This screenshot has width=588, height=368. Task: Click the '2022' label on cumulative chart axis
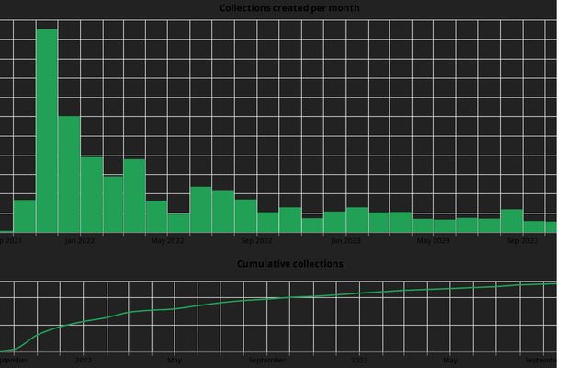tap(84, 360)
